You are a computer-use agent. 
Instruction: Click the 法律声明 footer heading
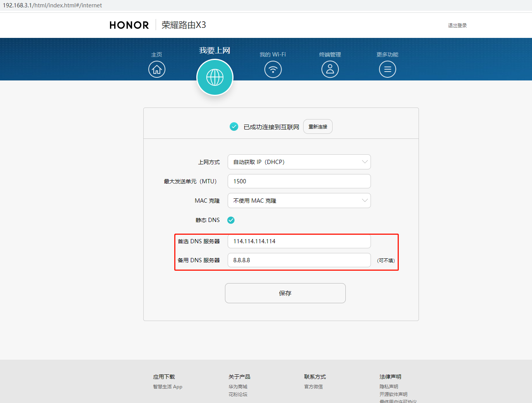pyautogui.click(x=390, y=377)
